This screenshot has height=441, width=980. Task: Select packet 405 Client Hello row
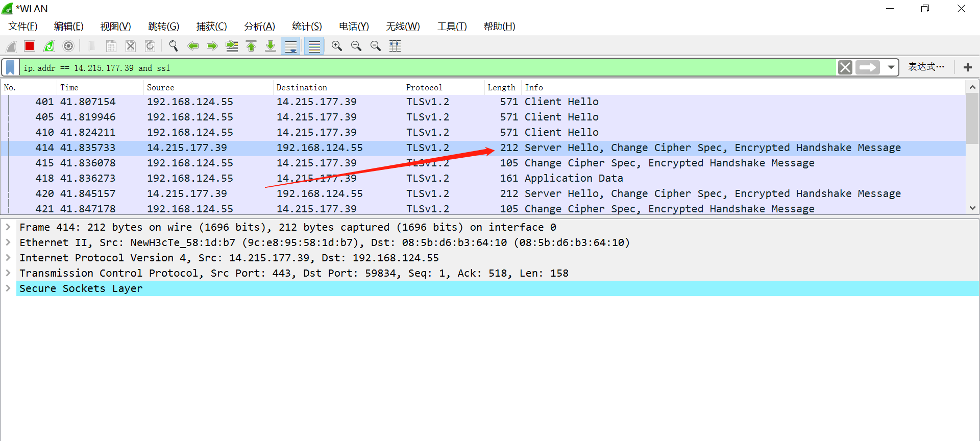point(483,117)
